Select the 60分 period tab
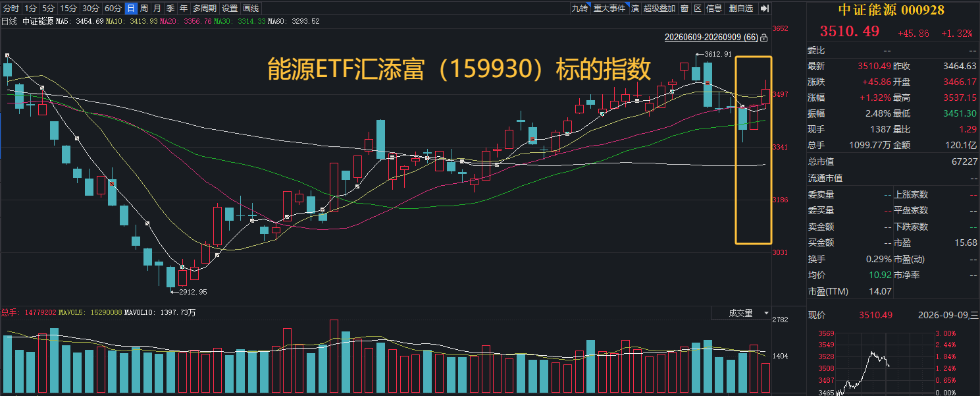980x396 pixels. 113,9
